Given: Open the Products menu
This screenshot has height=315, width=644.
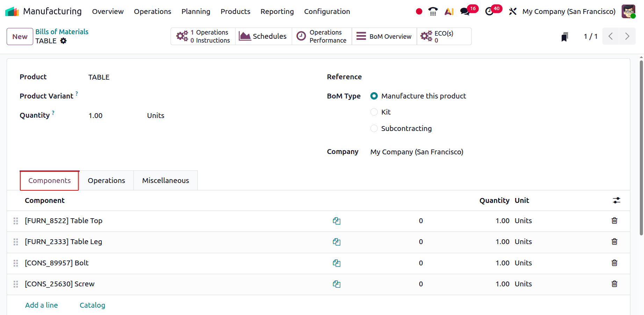Looking at the screenshot, I should [x=235, y=12].
